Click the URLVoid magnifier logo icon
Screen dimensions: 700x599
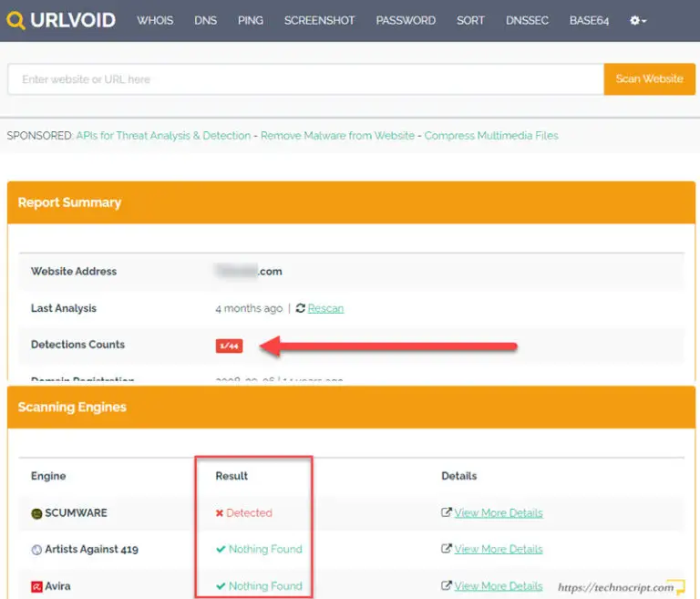pyautogui.click(x=15, y=20)
